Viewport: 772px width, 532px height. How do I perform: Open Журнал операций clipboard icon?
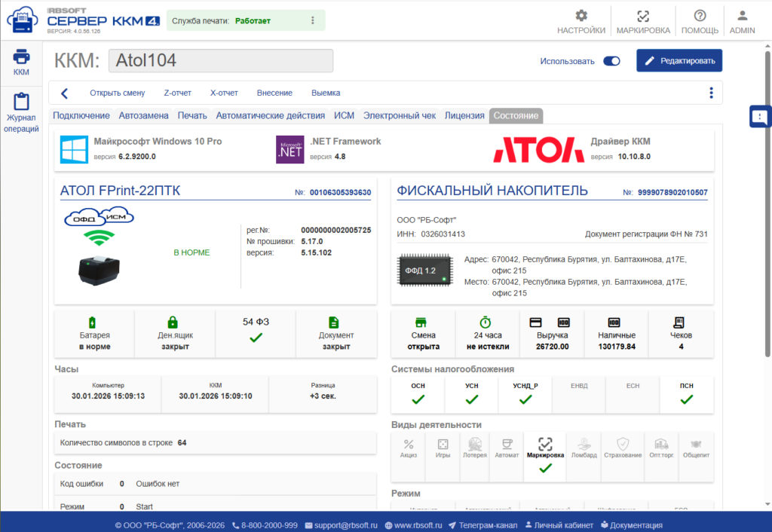(x=21, y=102)
